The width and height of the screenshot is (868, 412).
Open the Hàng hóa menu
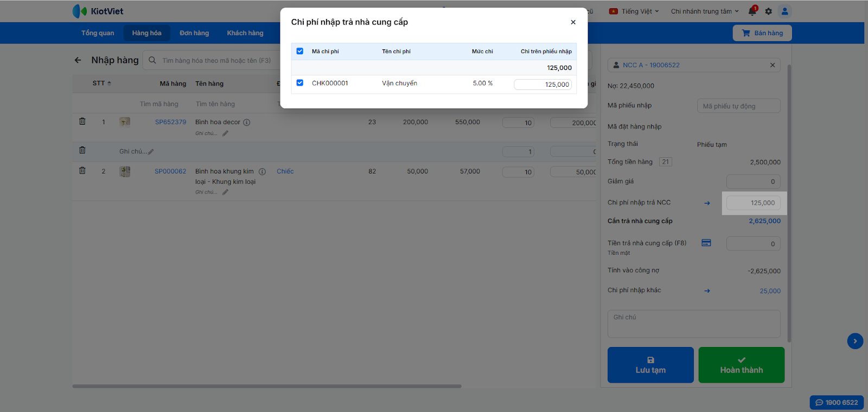coord(146,33)
